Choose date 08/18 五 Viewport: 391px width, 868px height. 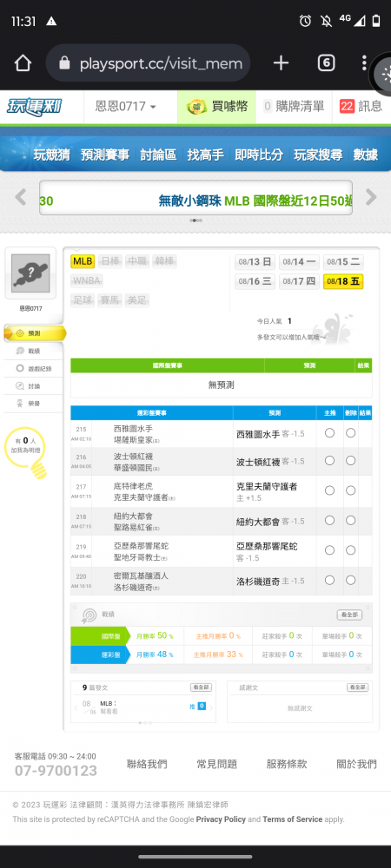tap(343, 282)
